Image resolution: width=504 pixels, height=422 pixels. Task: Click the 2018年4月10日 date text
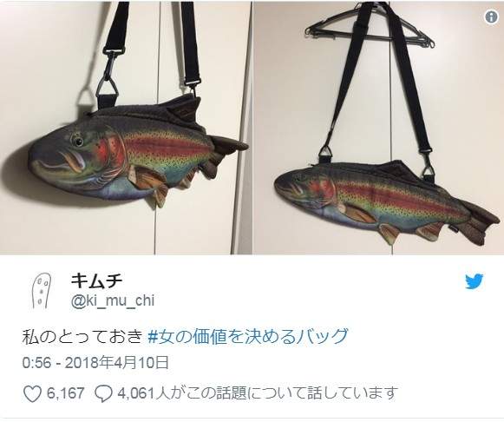(117, 363)
